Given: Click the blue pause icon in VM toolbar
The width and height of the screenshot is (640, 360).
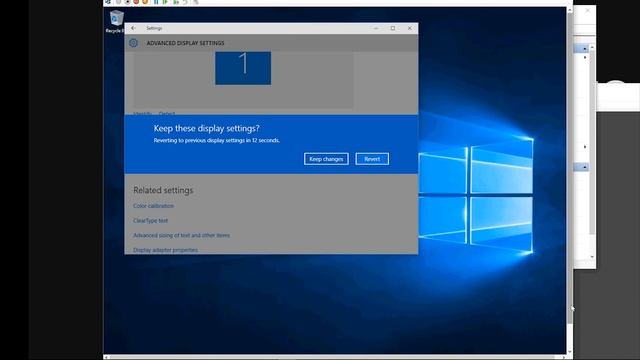Looking at the screenshot, I should coord(156,2).
